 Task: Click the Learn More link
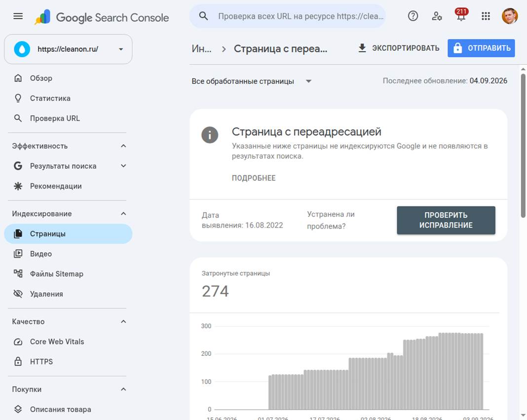pyautogui.click(x=254, y=178)
